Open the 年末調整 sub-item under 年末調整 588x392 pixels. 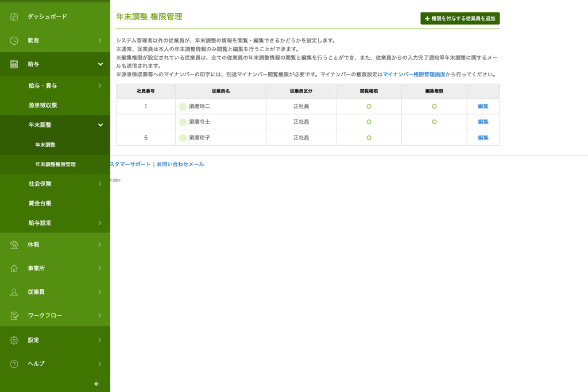click(x=55, y=145)
